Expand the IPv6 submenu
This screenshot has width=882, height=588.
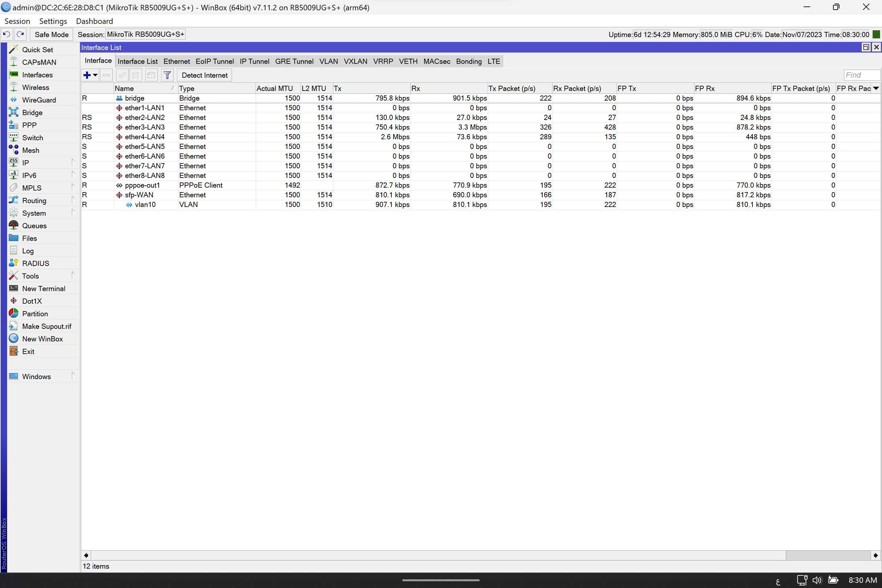[x=73, y=174]
